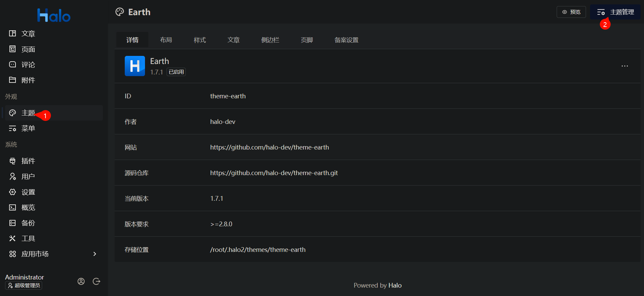
Task: Select the /root/.halo2/themes/theme-earth path
Action: coord(258,250)
